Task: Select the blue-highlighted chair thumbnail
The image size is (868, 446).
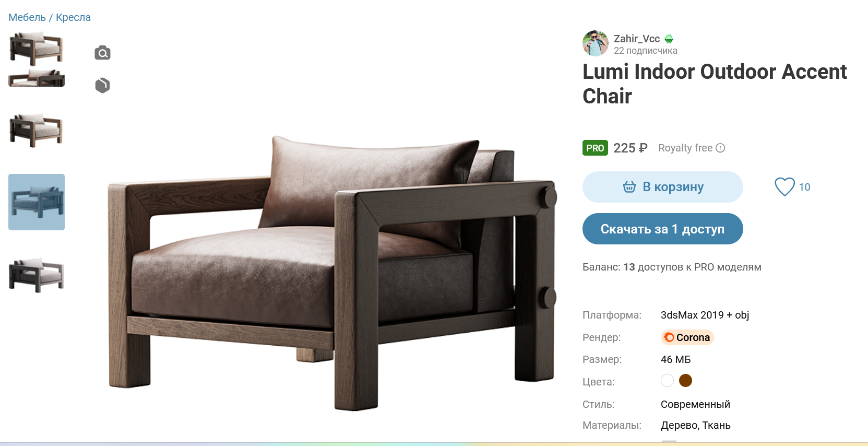Action: [37, 202]
